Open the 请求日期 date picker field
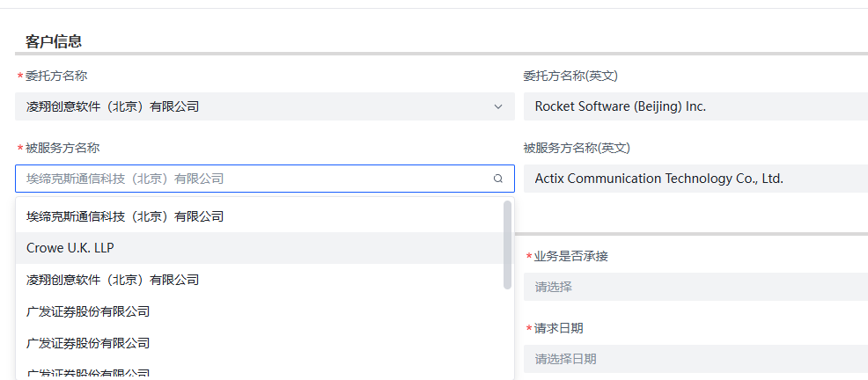 [x=695, y=359]
